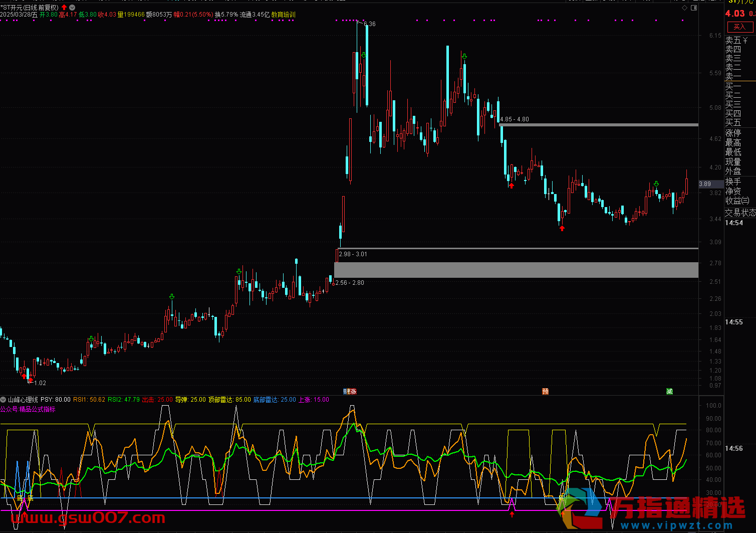Click the 预 event marker on timeline

[545, 391]
